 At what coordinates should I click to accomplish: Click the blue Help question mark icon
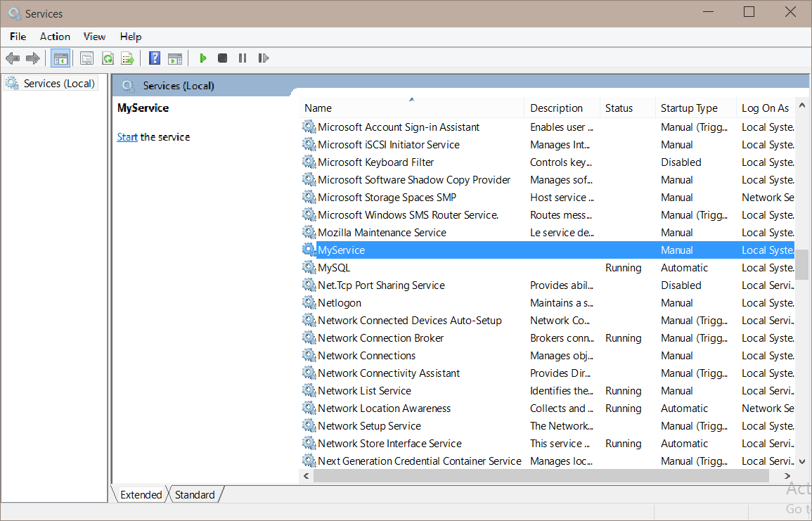155,58
